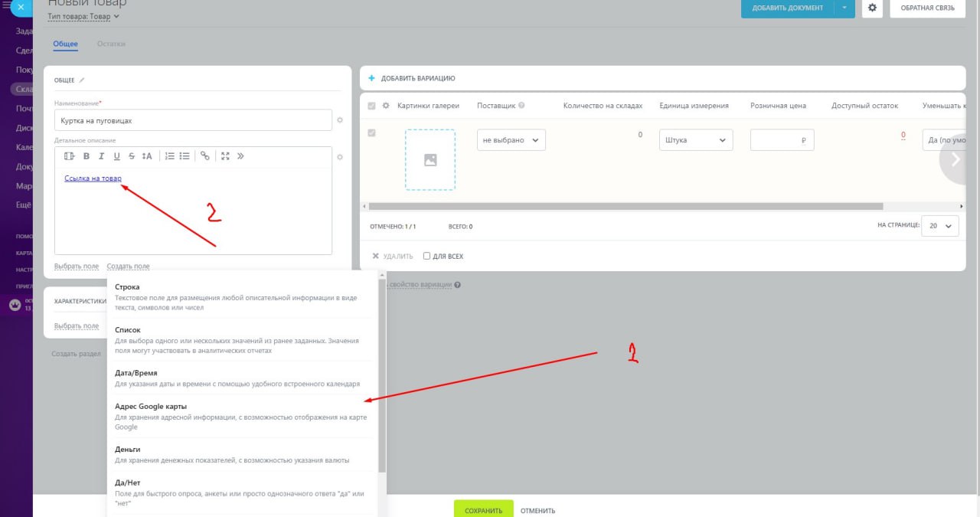
Task: Toggle the ДЛЯ ВСЕХ checkbox
Action: pos(426,256)
